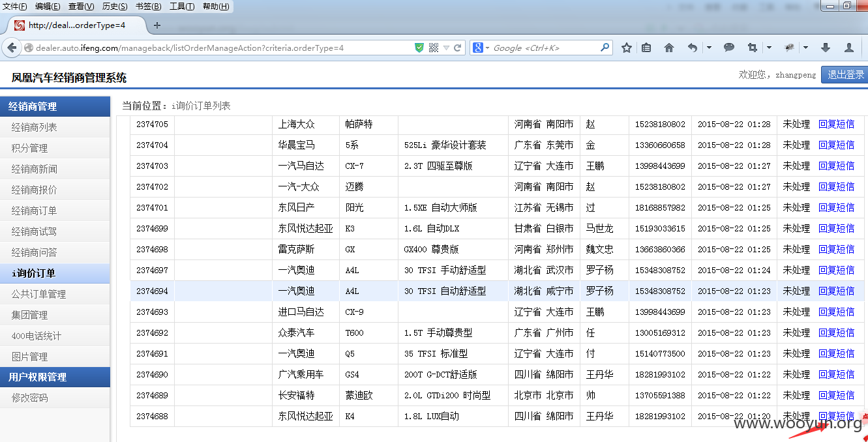Image resolution: width=868 pixels, height=442 pixels.
Task: Open 经销商试驾 in the sidebar
Action: (x=55, y=231)
